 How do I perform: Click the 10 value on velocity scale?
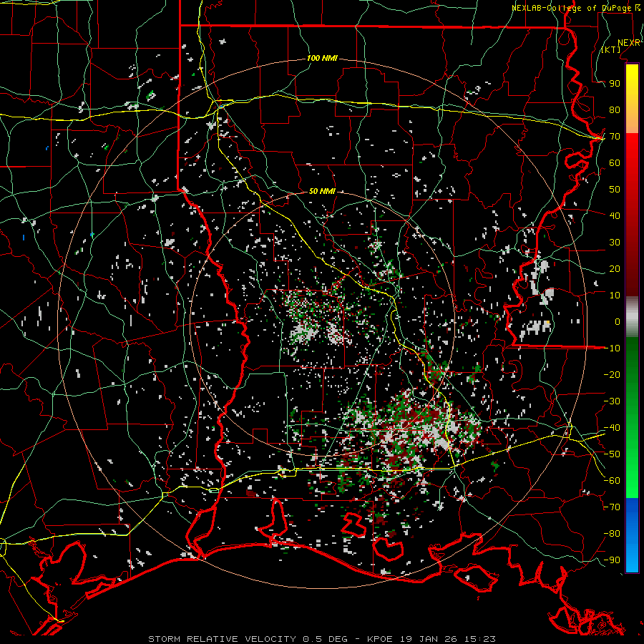click(615, 296)
